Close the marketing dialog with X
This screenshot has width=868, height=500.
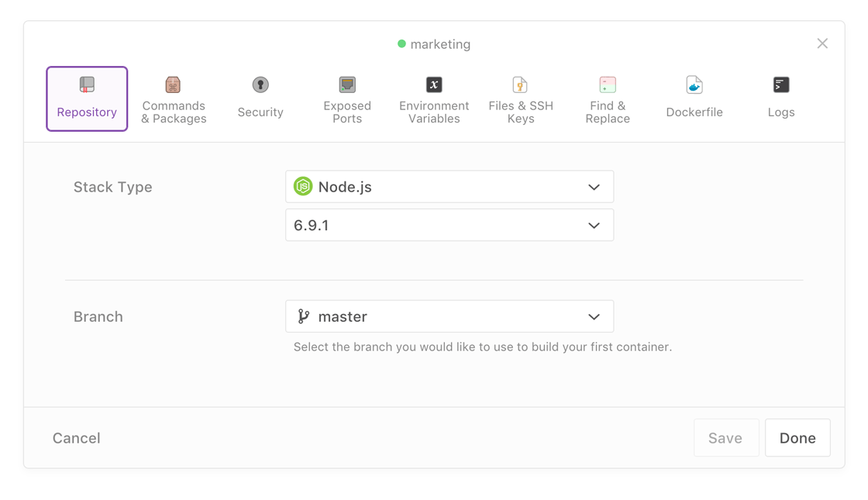(822, 44)
